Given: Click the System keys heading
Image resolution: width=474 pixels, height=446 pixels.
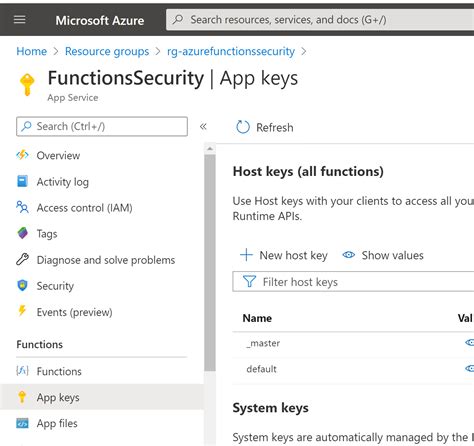Looking at the screenshot, I should [270, 408].
